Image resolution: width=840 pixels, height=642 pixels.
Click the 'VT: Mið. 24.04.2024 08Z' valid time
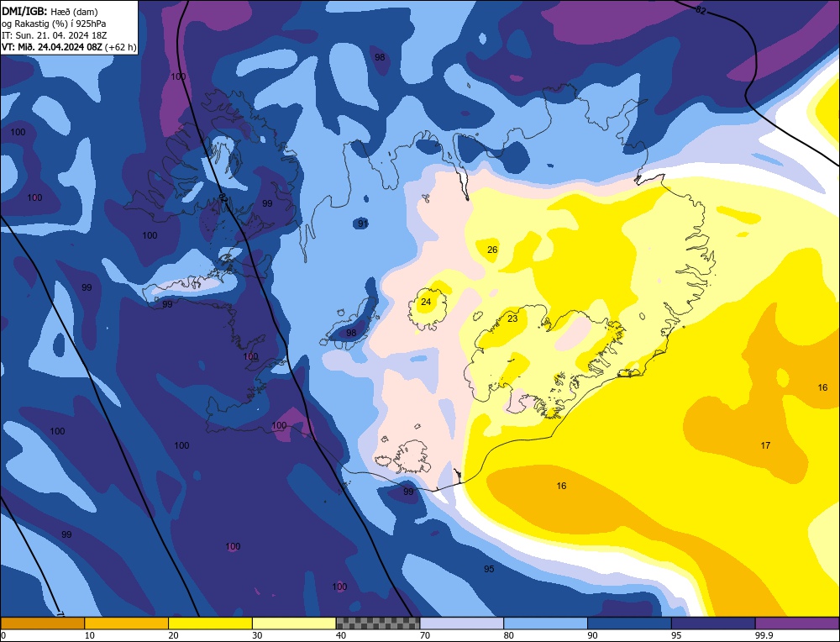click(51, 47)
